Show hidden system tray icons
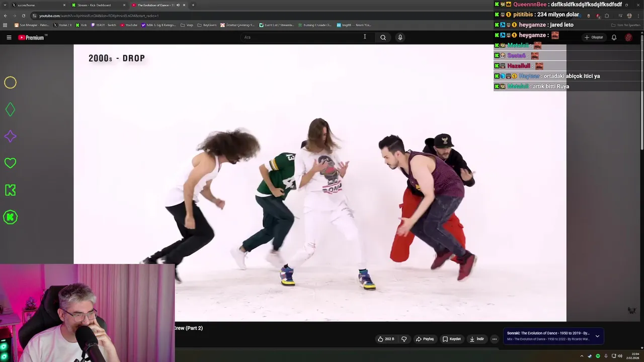Screen dimensions: 644x362 pyautogui.click(x=582, y=356)
